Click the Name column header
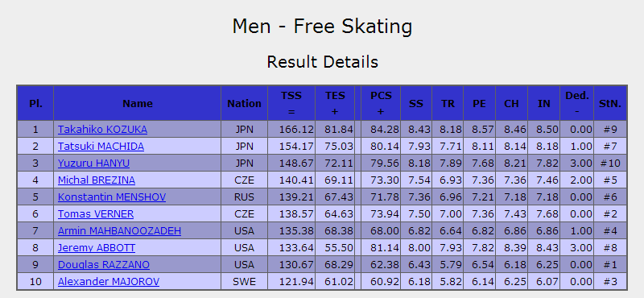The width and height of the screenshot is (644, 298). 137,103
